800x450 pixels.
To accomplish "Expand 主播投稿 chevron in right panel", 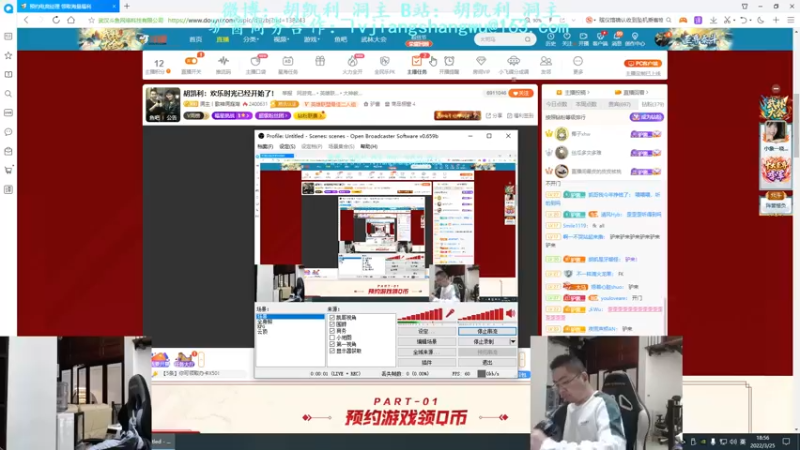I will click(x=588, y=93).
